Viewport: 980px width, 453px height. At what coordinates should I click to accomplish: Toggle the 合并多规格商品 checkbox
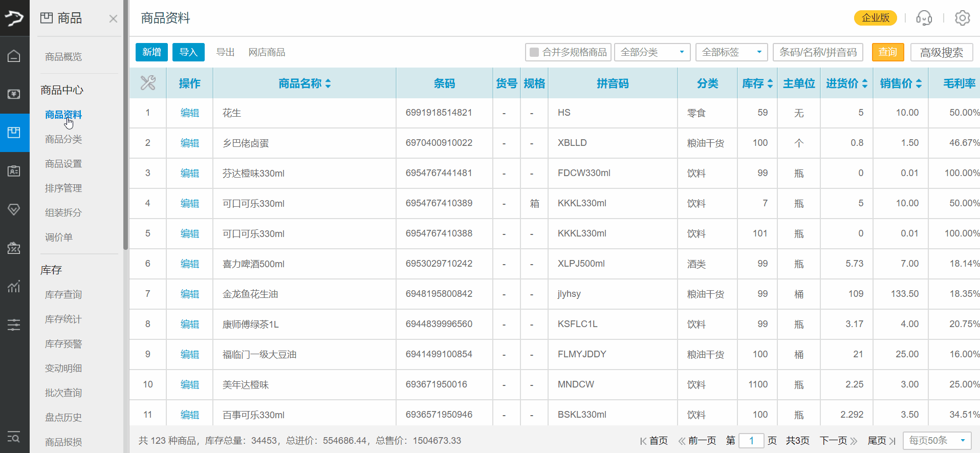pos(534,52)
